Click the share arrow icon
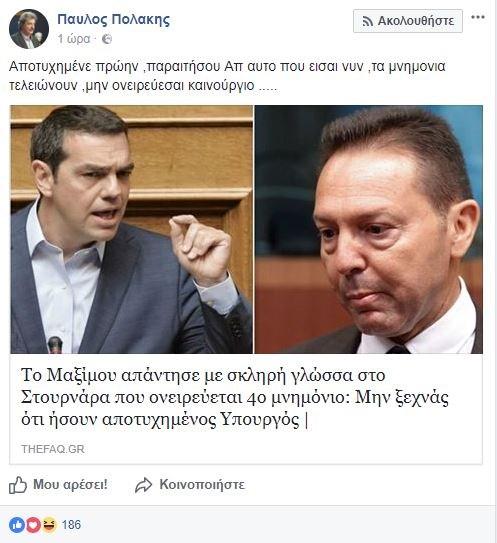The height and width of the screenshot is (543, 497). click(x=143, y=485)
